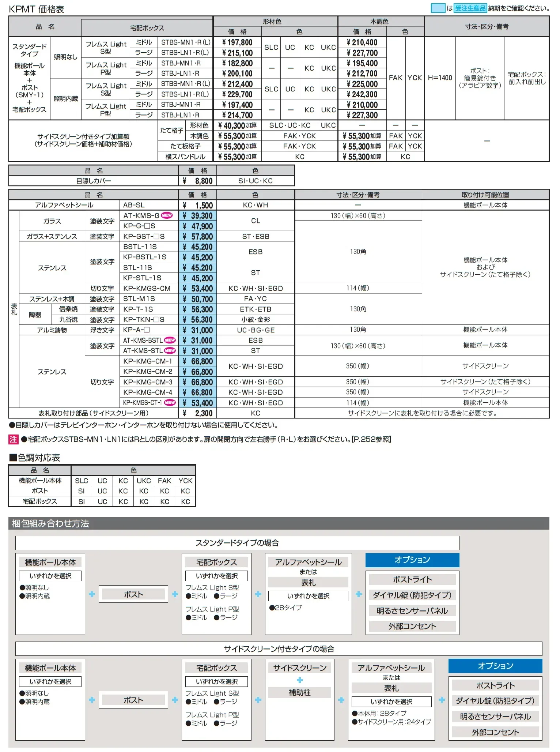Click the KP-STL-1S product code
Image resolution: width=560 pixels, height=752 pixels.
pyautogui.click(x=142, y=278)
